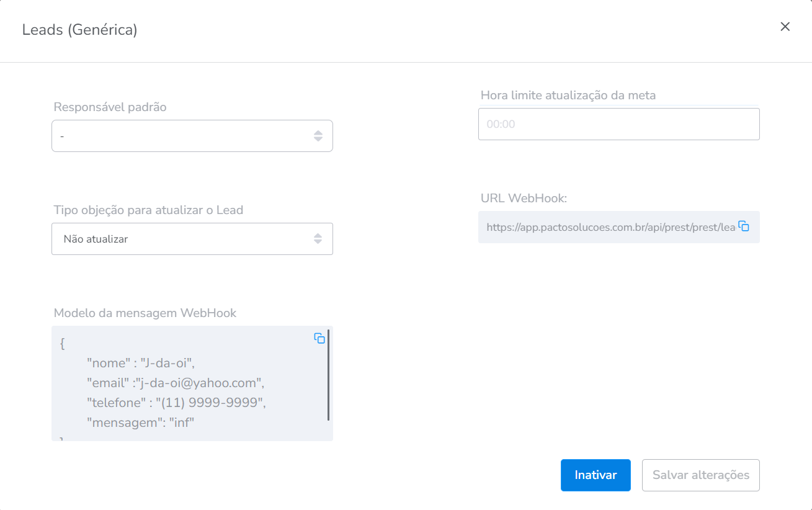This screenshot has width=812, height=510.
Task: Click the "email" line in JSON model
Action: [x=176, y=383]
